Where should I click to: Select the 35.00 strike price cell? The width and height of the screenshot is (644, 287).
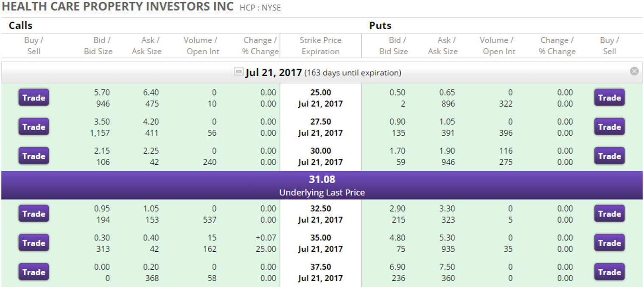pyautogui.click(x=320, y=243)
